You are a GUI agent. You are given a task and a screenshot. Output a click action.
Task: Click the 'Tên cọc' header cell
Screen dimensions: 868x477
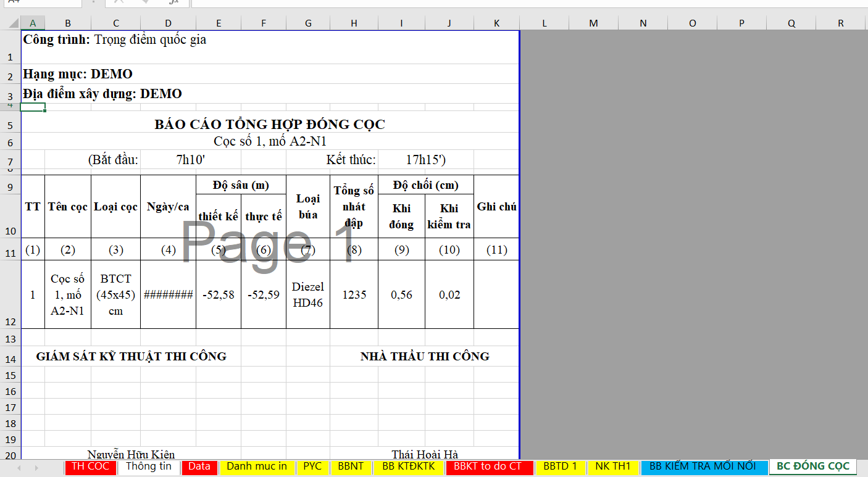point(68,207)
